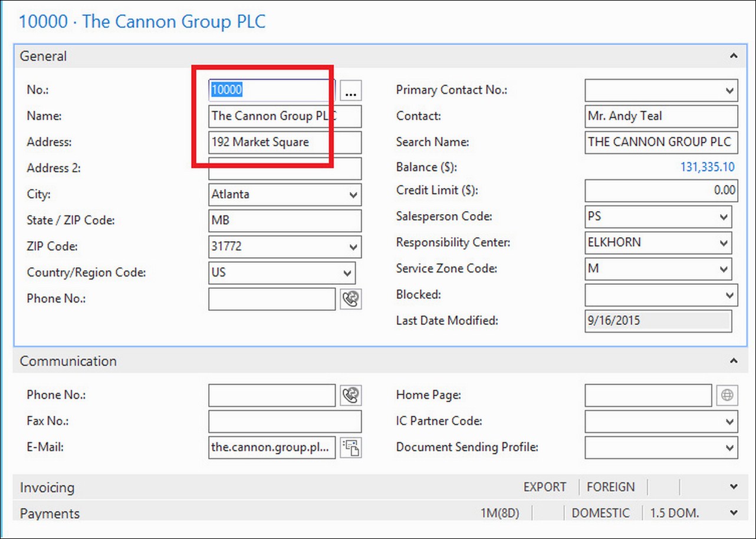Open the Responsibility Center dropdown
Image resolution: width=756 pixels, height=539 pixels.
pos(724,242)
